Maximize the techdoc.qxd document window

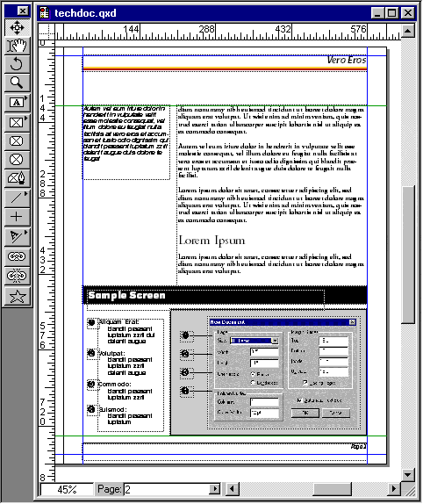[391, 13]
